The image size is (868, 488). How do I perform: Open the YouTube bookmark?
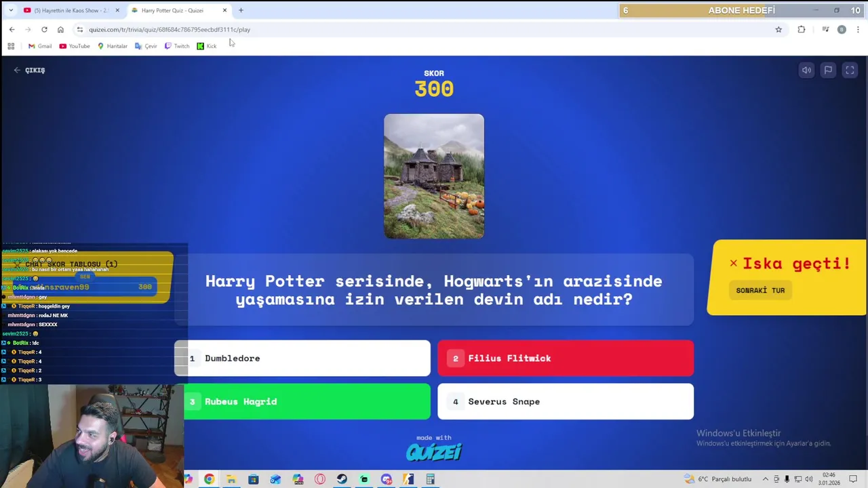(x=74, y=46)
